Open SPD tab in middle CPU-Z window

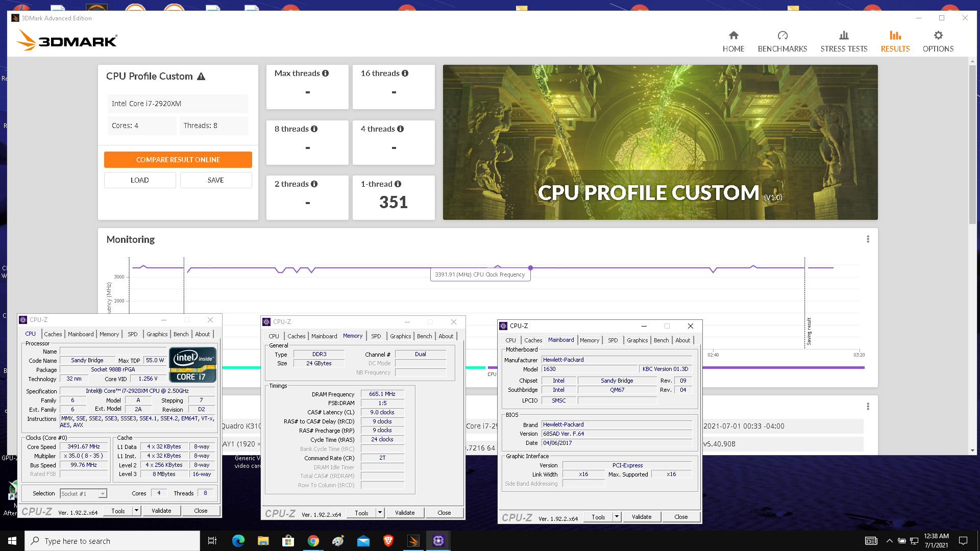(x=376, y=336)
